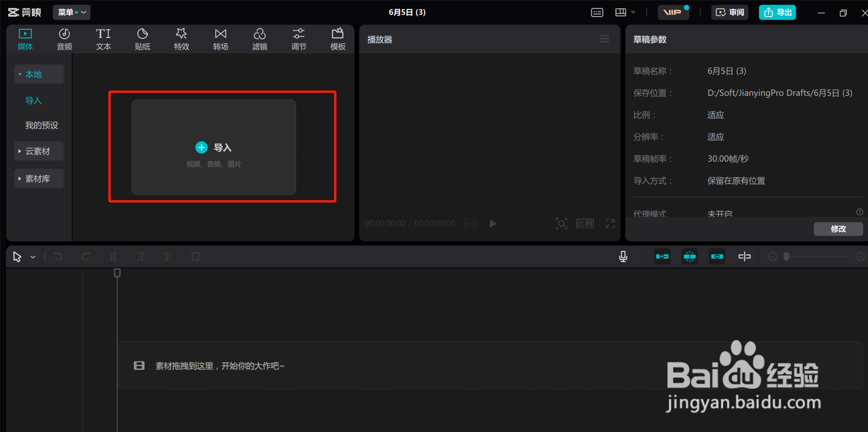Screen dimensions: 868x432
Task: Expand the 云素材 cloud materials section
Action: [x=39, y=151]
